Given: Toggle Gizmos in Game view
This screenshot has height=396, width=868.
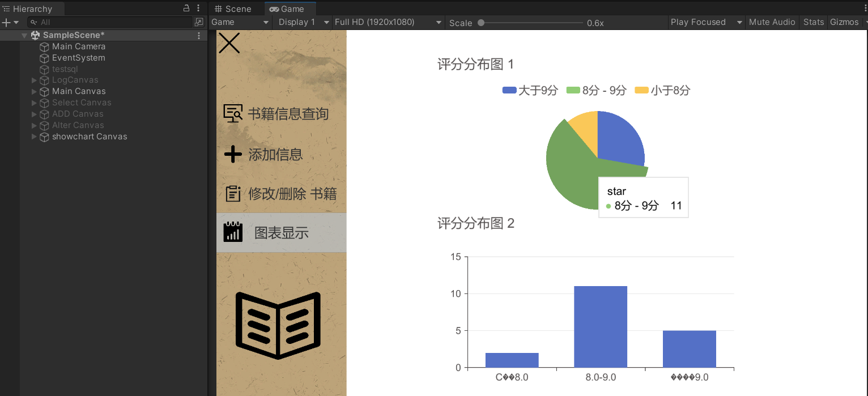Looking at the screenshot, I should click(844, 22).
